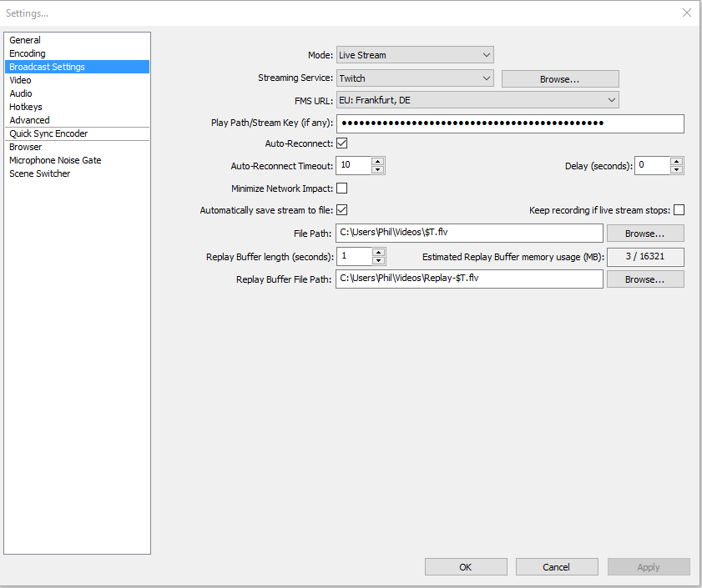Click into the Stream Key field
The width and height of the screenshot is (702, 588).
[x=510, y=123]
